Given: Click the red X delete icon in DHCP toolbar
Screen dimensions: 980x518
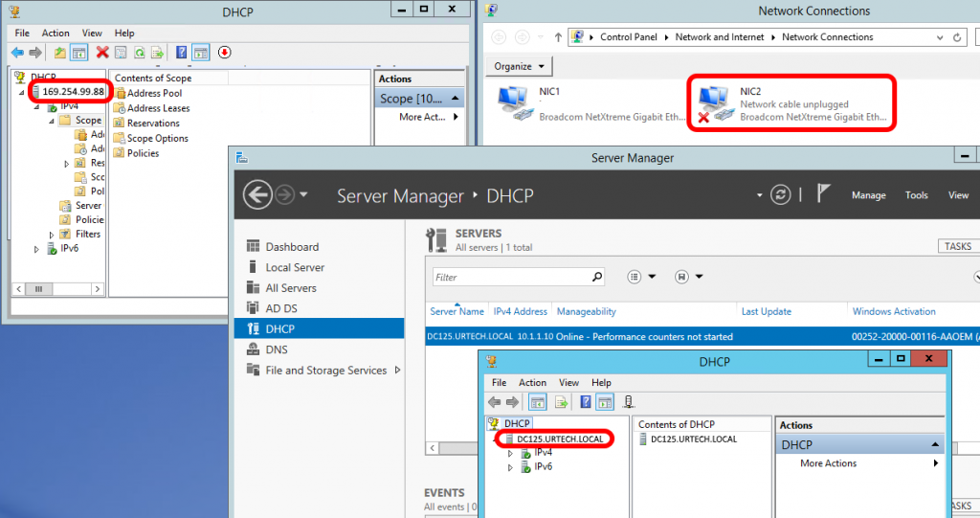Looking at the screenshot, I should point(101,53).
